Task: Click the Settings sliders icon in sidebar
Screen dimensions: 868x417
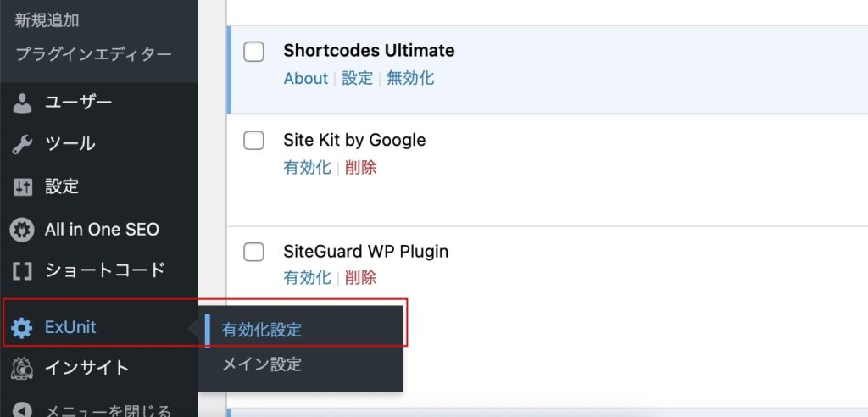Action: pyautogui.click(x=22, y=186)
